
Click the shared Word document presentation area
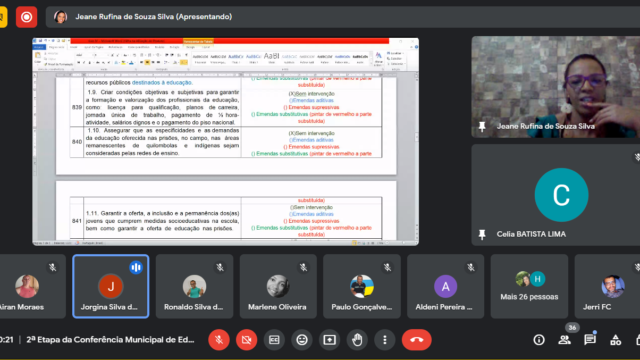click(226, 142)
